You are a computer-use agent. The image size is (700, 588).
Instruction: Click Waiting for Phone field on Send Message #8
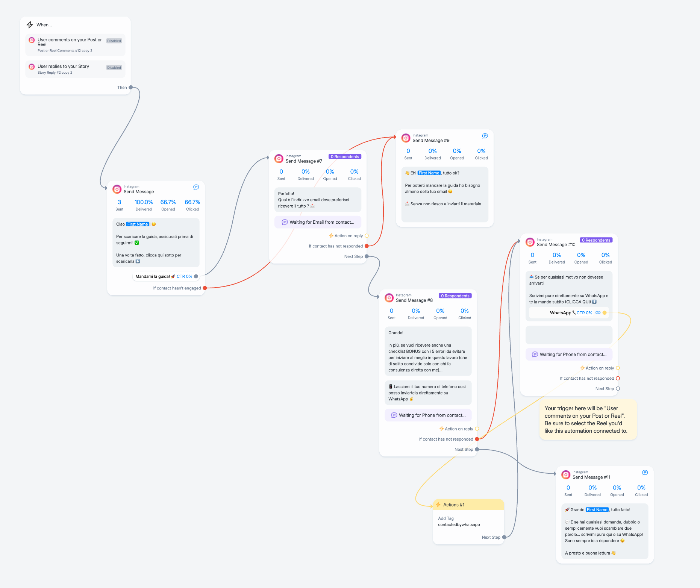[428, 415]
